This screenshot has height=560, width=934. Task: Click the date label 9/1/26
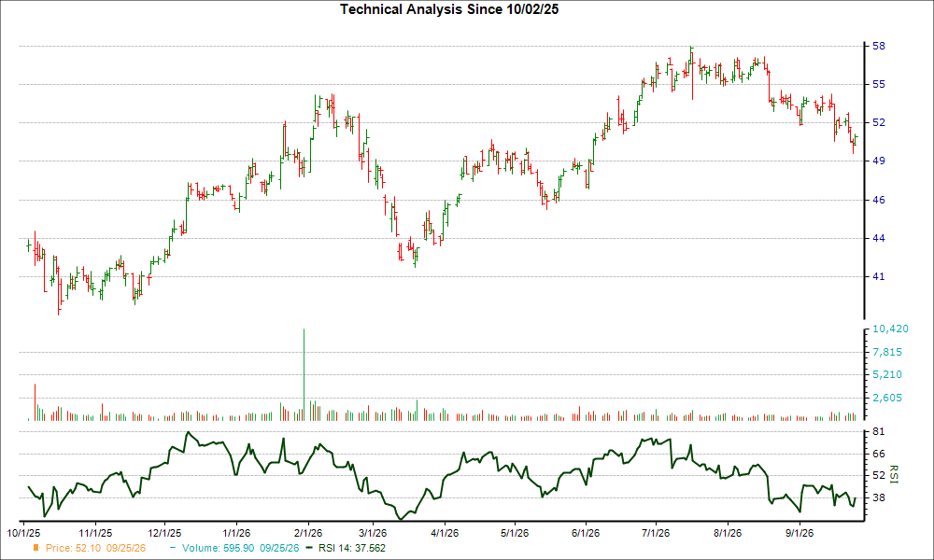pos(799,533)
